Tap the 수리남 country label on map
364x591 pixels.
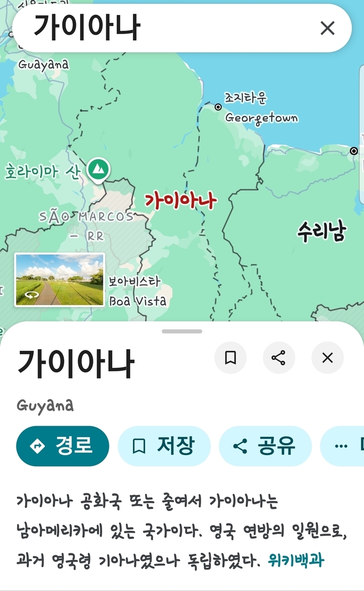point(322,231)
